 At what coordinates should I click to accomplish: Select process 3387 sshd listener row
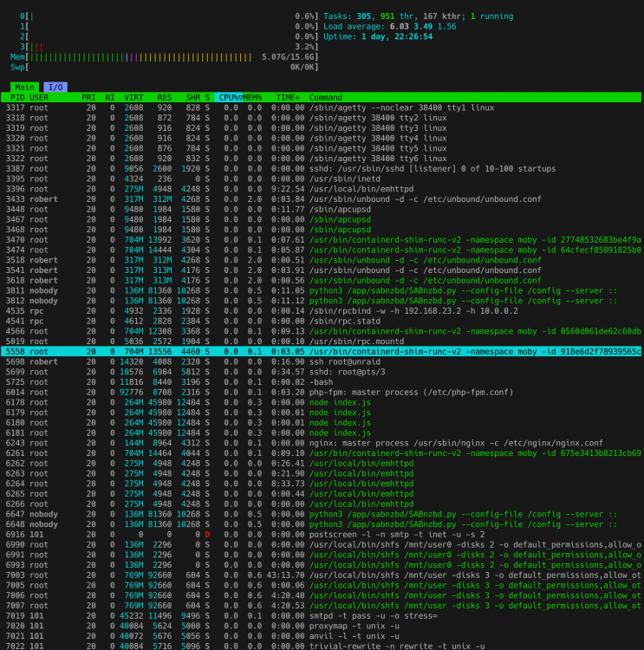point(321,169)
